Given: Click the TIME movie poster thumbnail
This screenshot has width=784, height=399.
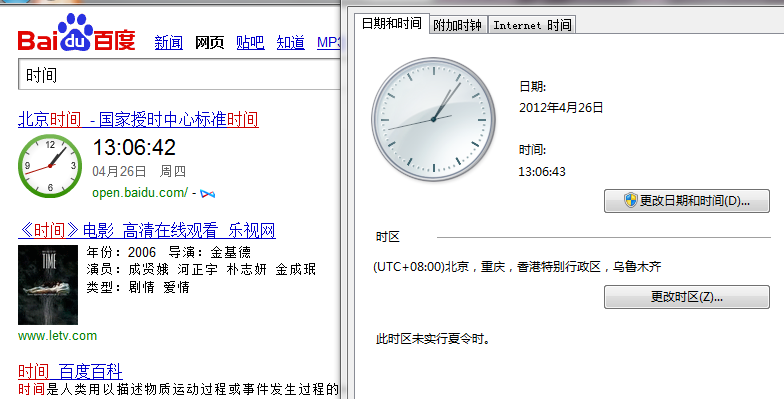Looking at the screenshot, I should click(48, 284).
